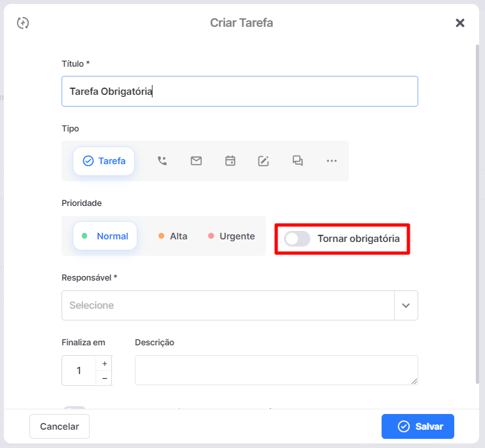Viewport: 485px width, 448px height.
Task: Click the Finaliza em number field
Action: point(79,370)
